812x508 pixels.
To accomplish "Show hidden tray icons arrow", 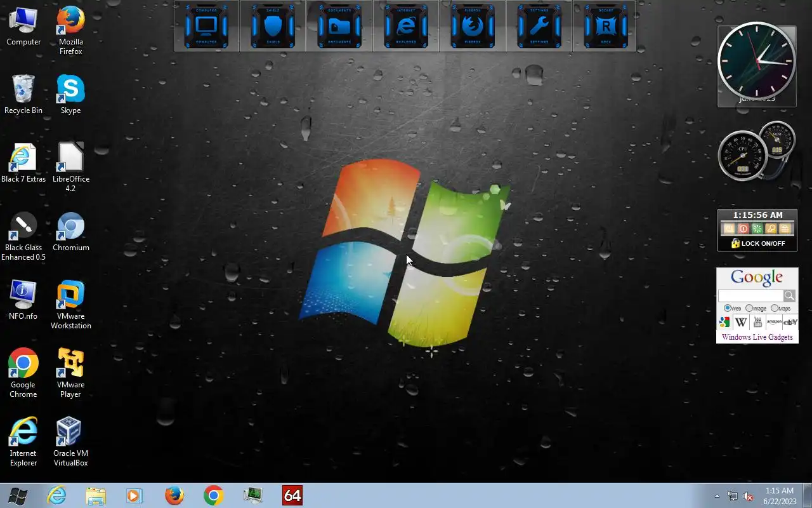I will point(717,496).
